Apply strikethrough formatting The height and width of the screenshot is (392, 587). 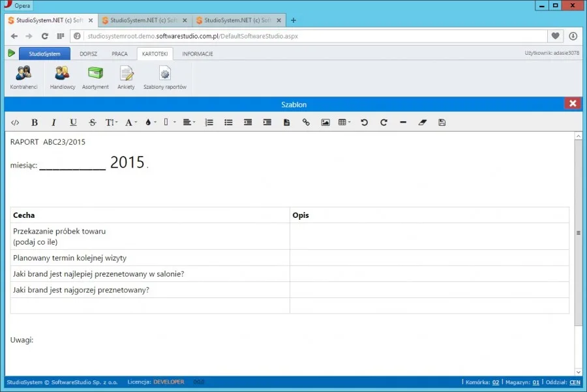(93, 123)
